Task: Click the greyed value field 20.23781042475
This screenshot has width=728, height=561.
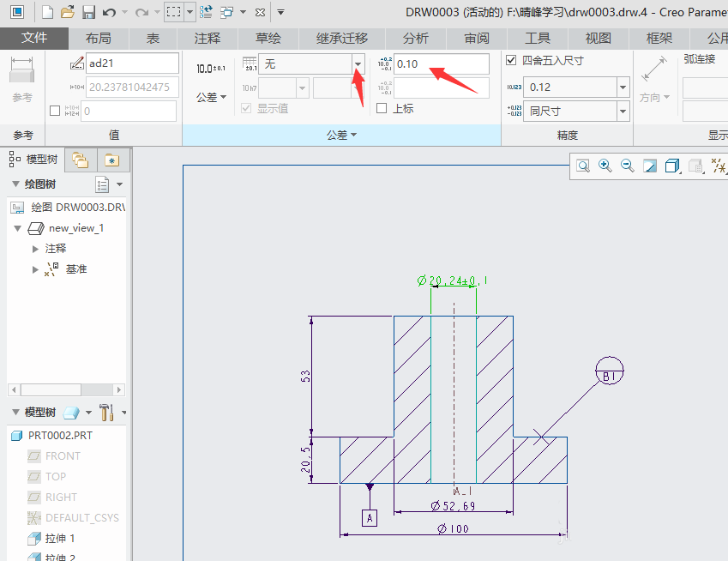Action: point(132,87)
